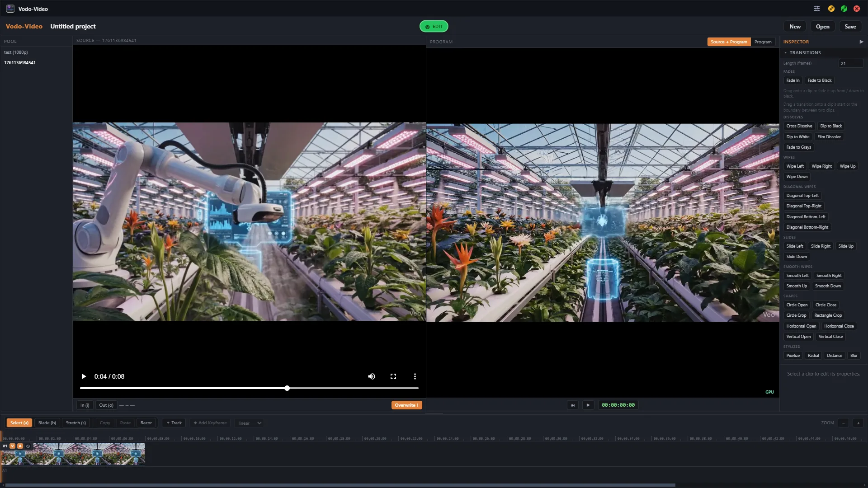This screenshot has height=488, width=868.
Task: Click the Film Dissolve transition
Action: coord(829,137)
